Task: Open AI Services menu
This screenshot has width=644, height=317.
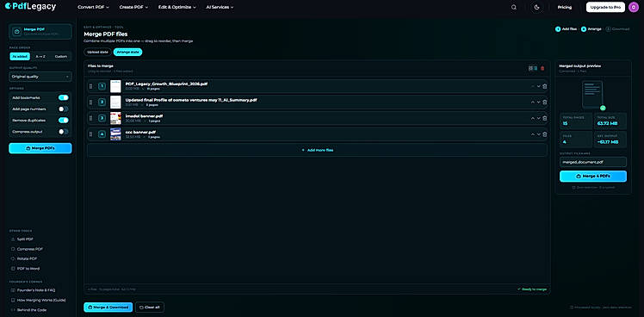Action: pyautogui.click(x=220, y=7)
